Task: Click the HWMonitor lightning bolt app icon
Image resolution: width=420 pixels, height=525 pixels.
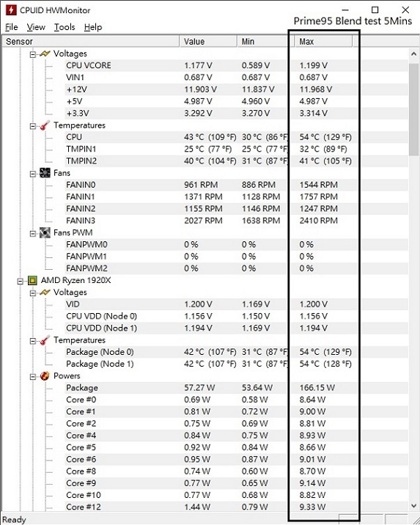Action: tap(11, 10)
